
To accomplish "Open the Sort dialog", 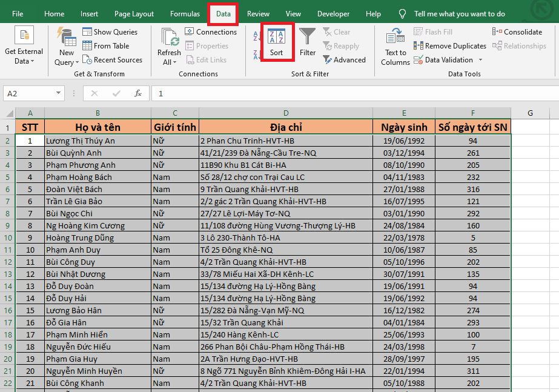I will [276, 42].
